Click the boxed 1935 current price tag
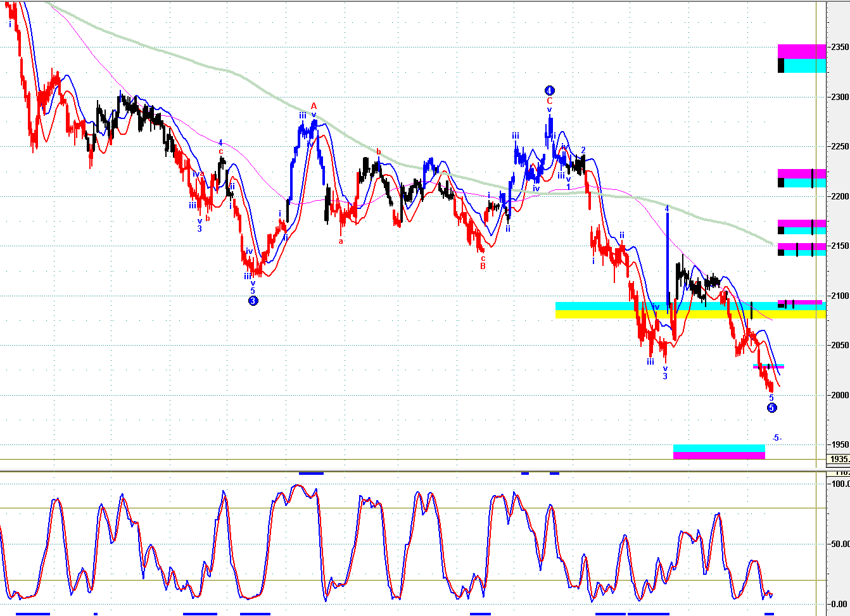Screen dimensions: 850x616 (839, 459)
